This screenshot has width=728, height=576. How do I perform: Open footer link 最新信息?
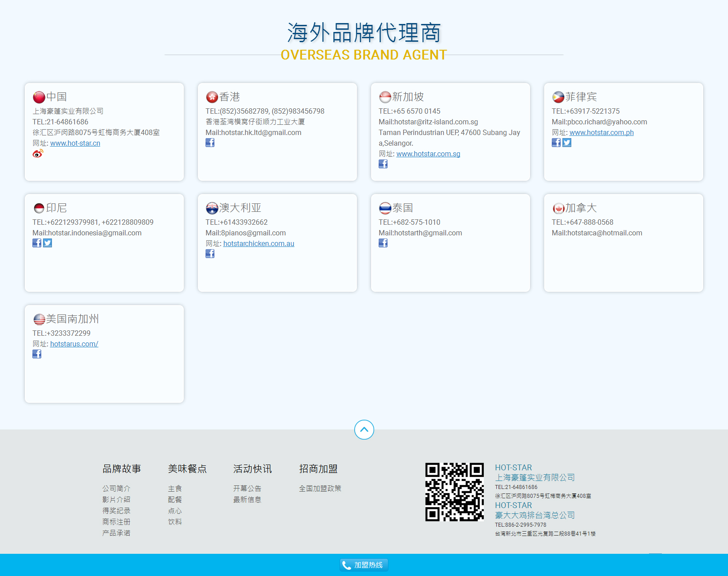point(247,500)
